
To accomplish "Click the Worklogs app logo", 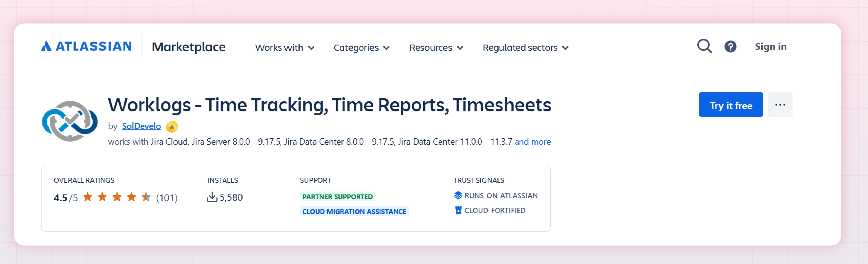I will (70, 121).
